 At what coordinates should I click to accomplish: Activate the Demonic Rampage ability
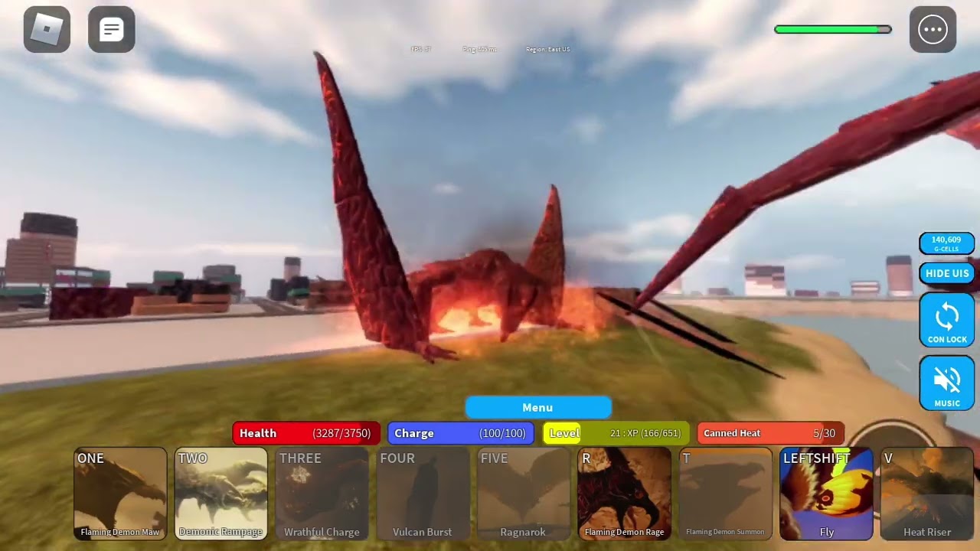click(x=220, y=494)
